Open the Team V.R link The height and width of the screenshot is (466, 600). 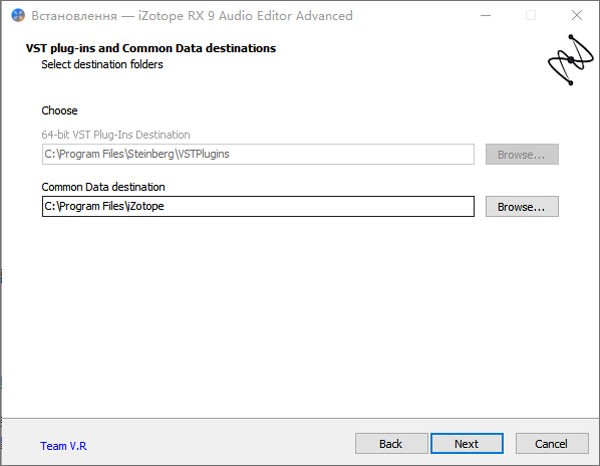(64, 446)
